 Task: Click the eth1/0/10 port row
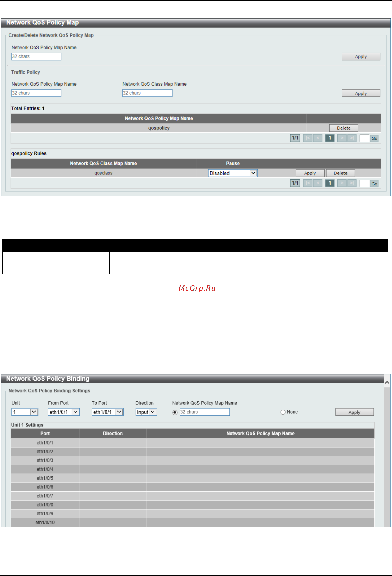coord(192,523)
